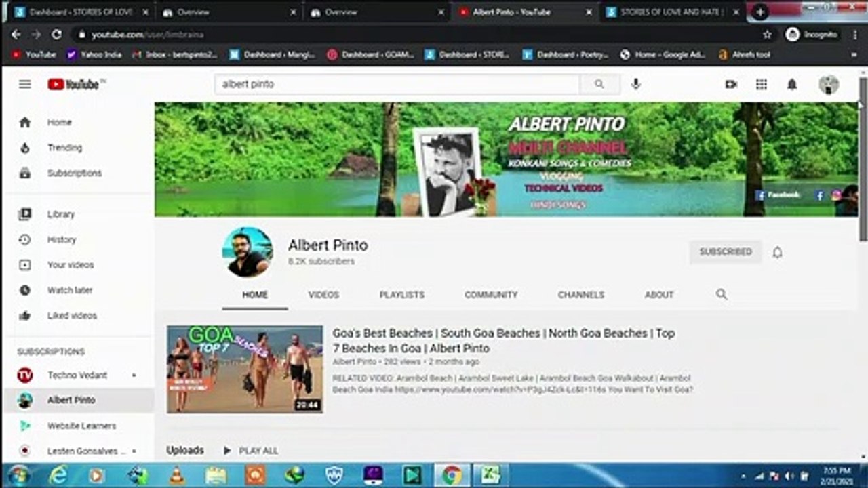Toggle channel notification bell beside Subscribed

(x=777, y=252)
